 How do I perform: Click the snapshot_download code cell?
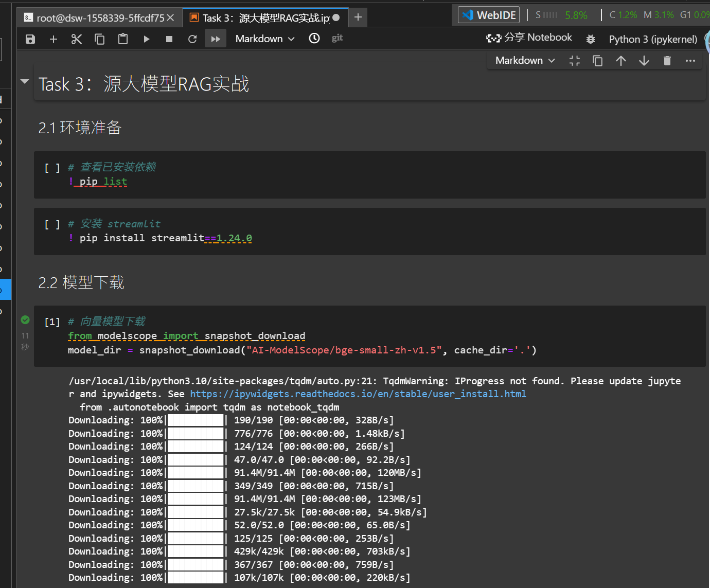coord(370,336)
